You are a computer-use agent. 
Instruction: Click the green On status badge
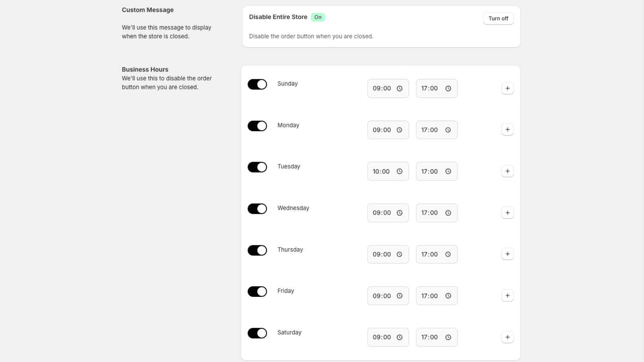(x=318, y=17)
